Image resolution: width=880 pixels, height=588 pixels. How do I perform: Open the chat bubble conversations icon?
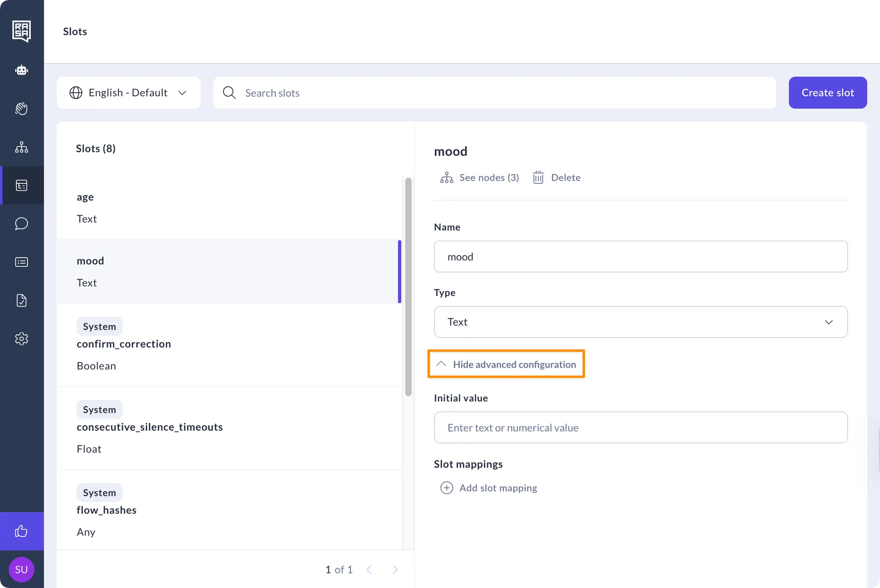[x=21, y=224]
